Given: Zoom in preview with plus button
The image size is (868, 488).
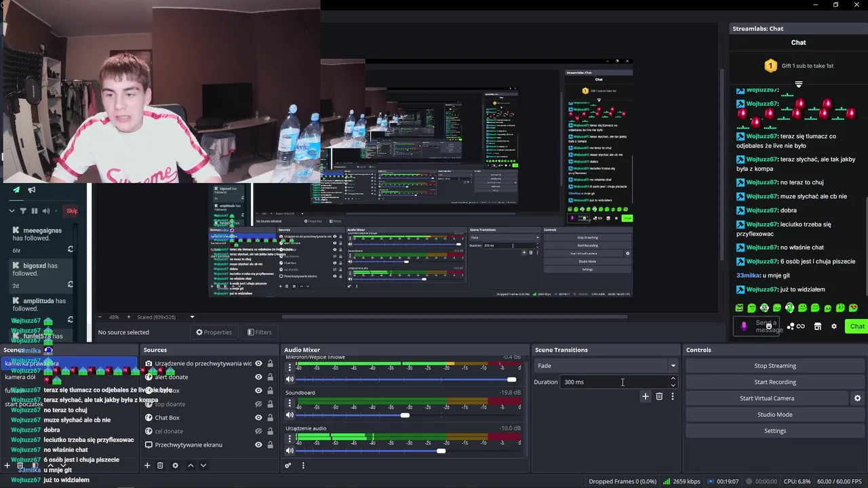Looking at the screenshot, I should point(128,317).
